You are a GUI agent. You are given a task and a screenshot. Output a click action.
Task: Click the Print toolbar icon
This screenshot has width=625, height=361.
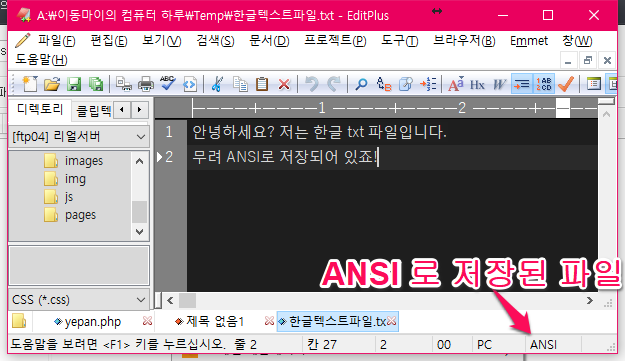pyautogui.click(x=145, y=84)
